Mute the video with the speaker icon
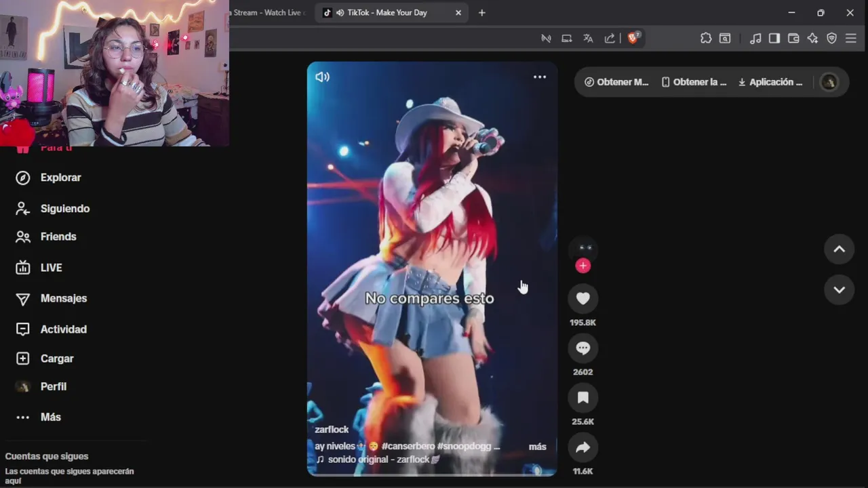The height and width of the screenshot is (488, 868). coord(322,77)
